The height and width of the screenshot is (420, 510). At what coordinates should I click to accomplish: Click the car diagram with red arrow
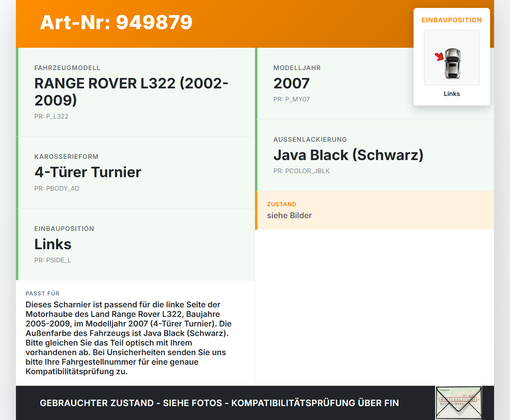452,58
